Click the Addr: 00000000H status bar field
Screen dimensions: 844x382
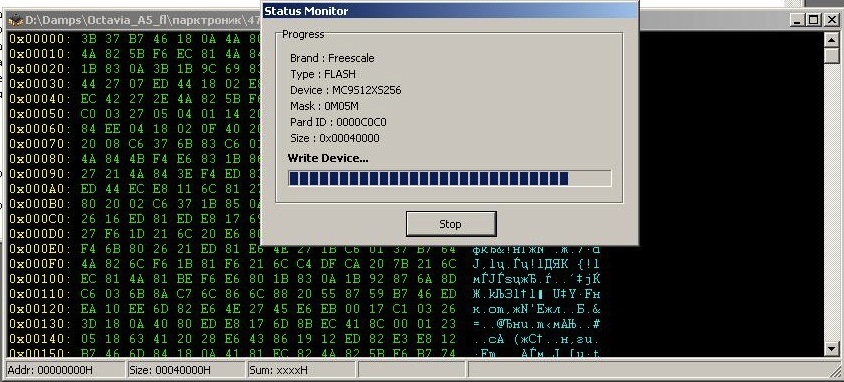coord(65,370)
